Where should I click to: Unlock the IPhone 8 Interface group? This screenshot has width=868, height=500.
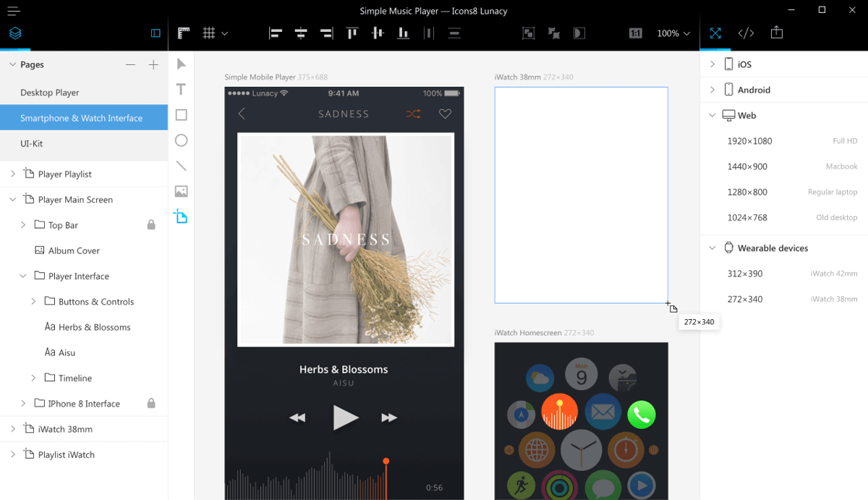pyautogui.click(x=151, y=403)
